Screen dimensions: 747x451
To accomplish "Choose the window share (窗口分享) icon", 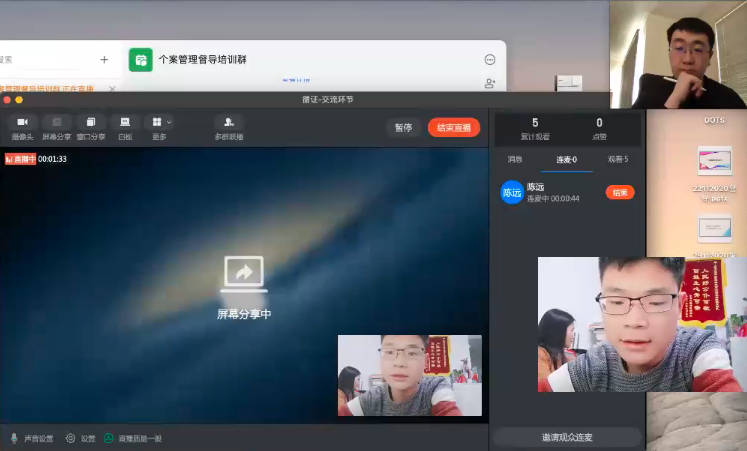I will 91,122.
